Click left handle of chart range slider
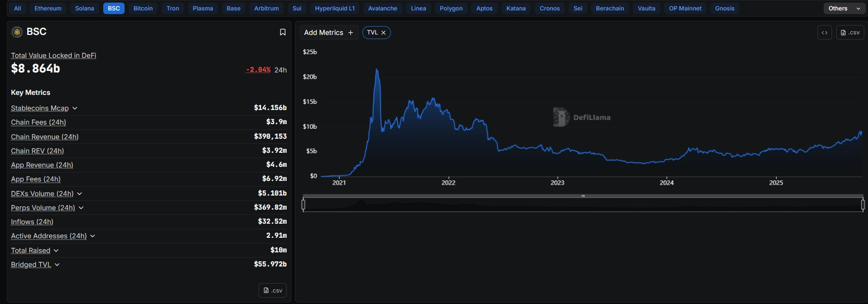This screenshot has height=304, width=868. [303, 205]
